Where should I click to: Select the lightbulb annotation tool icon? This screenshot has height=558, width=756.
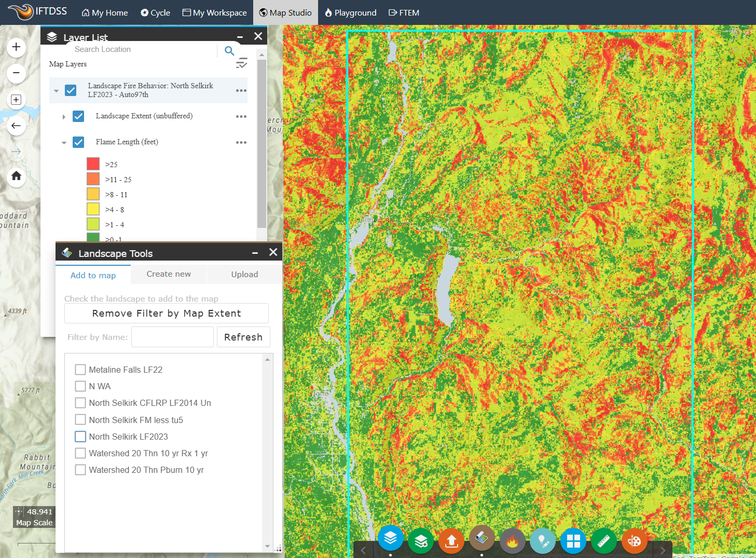543,540
